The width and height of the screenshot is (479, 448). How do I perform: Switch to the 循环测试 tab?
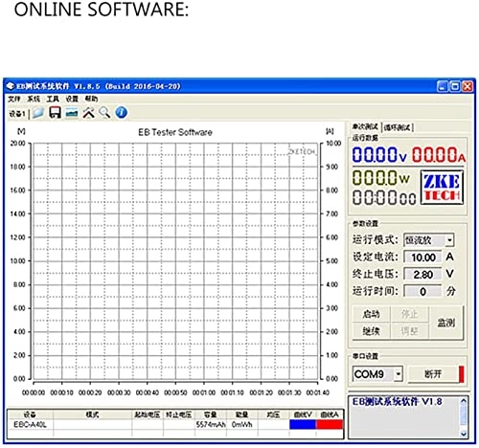(398, 127)
